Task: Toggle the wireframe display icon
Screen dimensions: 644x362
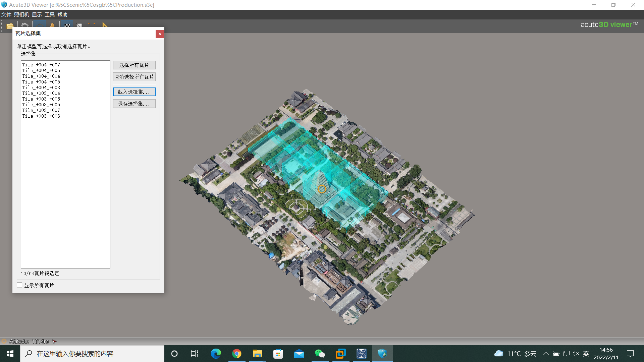Action: point(79,25)
